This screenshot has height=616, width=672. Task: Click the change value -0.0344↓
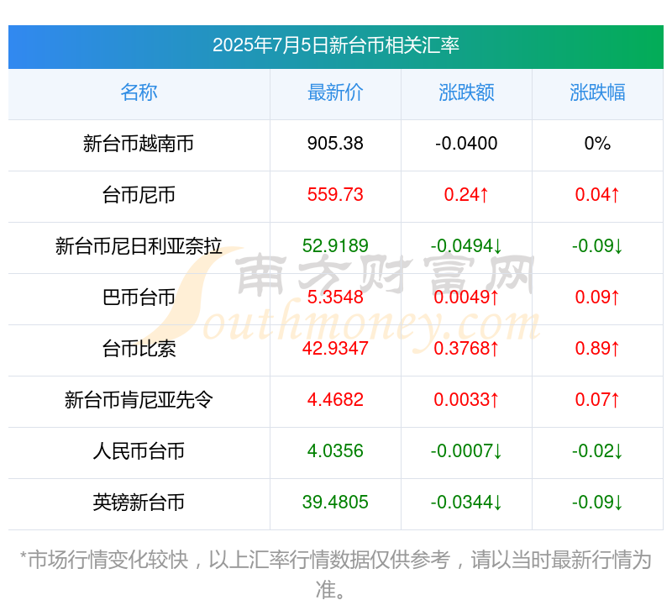466,503
